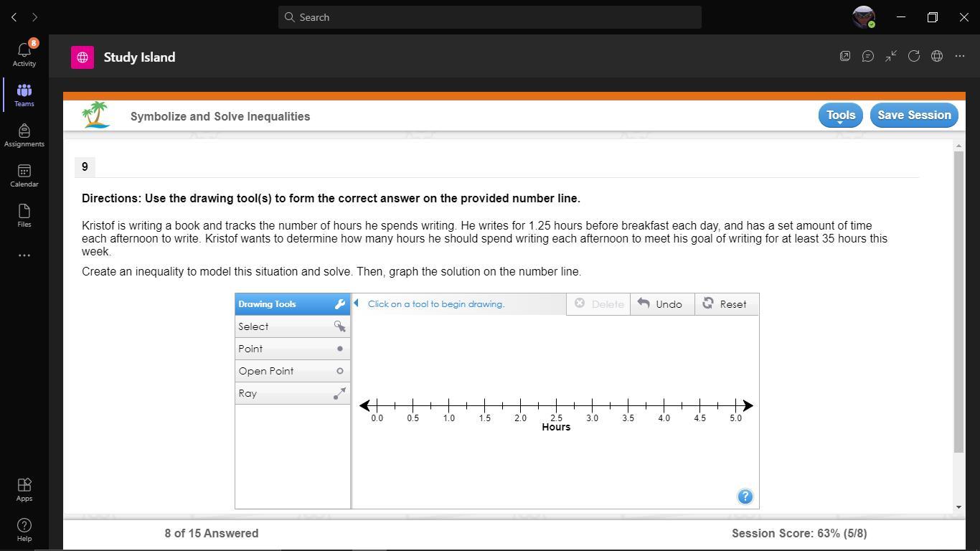
Task: Open Help in the sidebar
Action: click(24, 529)
